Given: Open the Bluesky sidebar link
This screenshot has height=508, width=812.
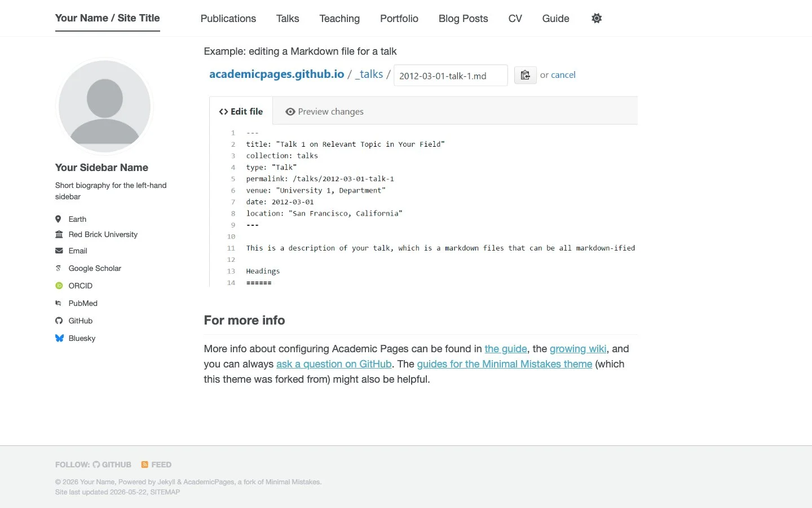Looking at the screenshot, I should 82,338.
